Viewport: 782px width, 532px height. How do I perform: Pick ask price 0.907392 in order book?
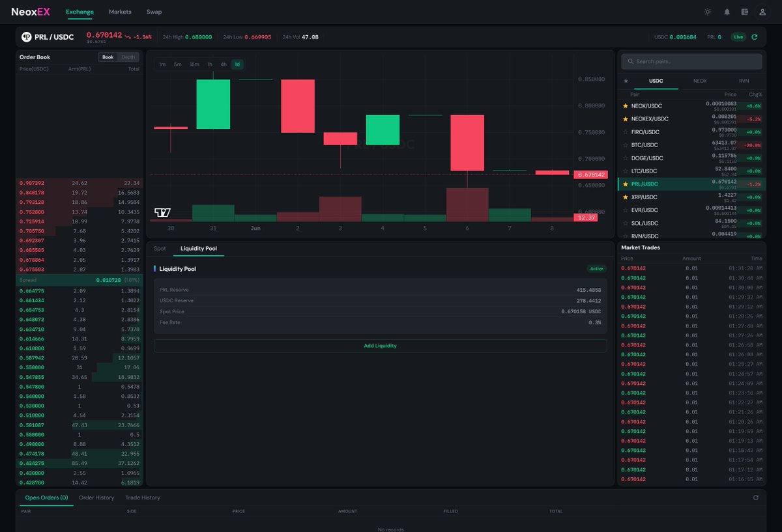coord(32,183)
